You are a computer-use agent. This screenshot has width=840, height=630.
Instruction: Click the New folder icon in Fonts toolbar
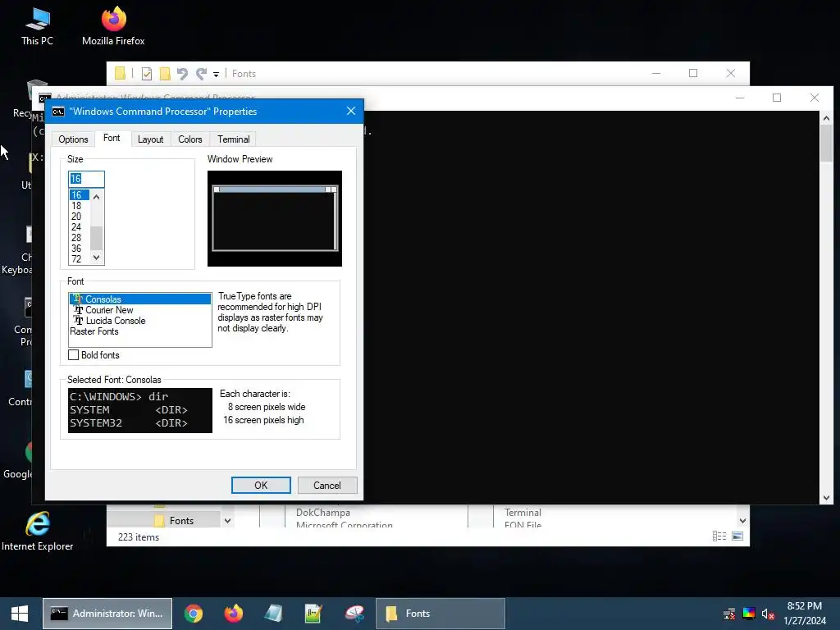point(165,73)
